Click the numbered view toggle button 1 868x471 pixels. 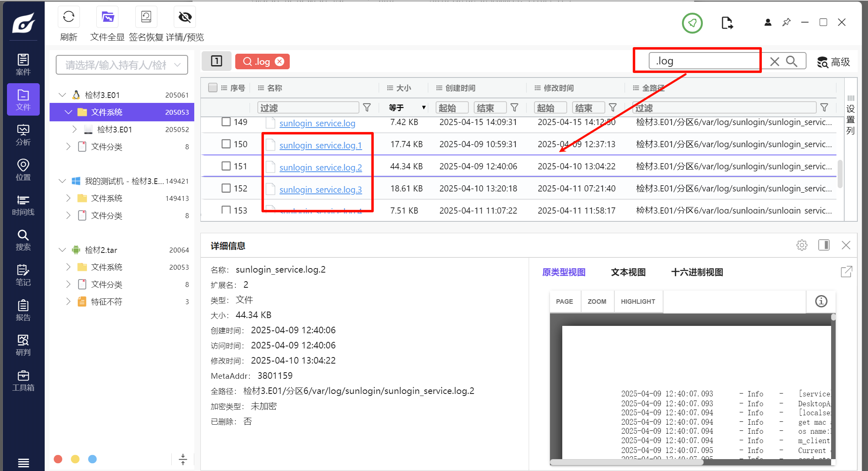coord(216,61)
